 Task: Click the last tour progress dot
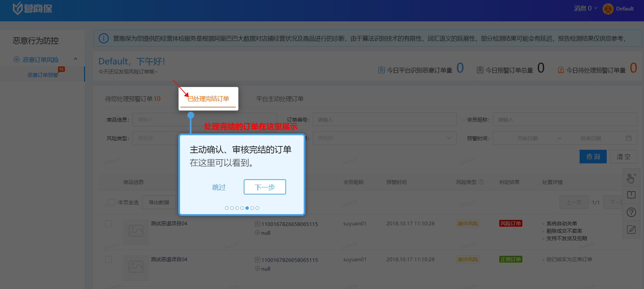click(257, 208)
